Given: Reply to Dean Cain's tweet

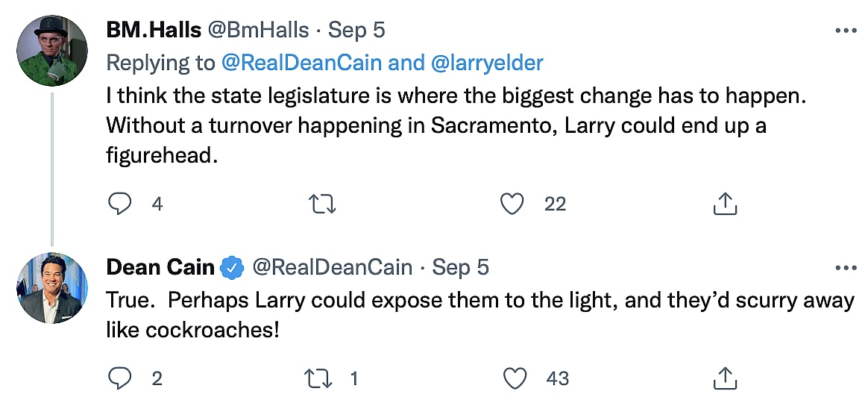Looking at the screenshot, I should [x=119, y=379].
